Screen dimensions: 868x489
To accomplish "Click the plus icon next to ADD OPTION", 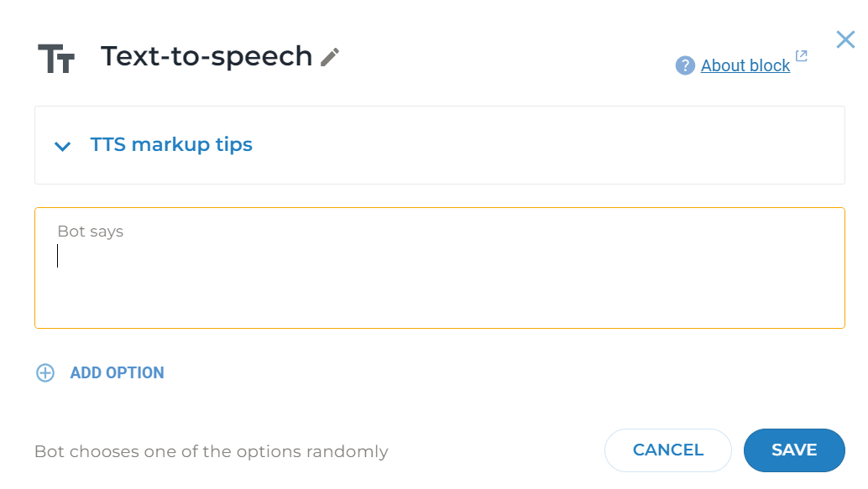I will point(44,372).
